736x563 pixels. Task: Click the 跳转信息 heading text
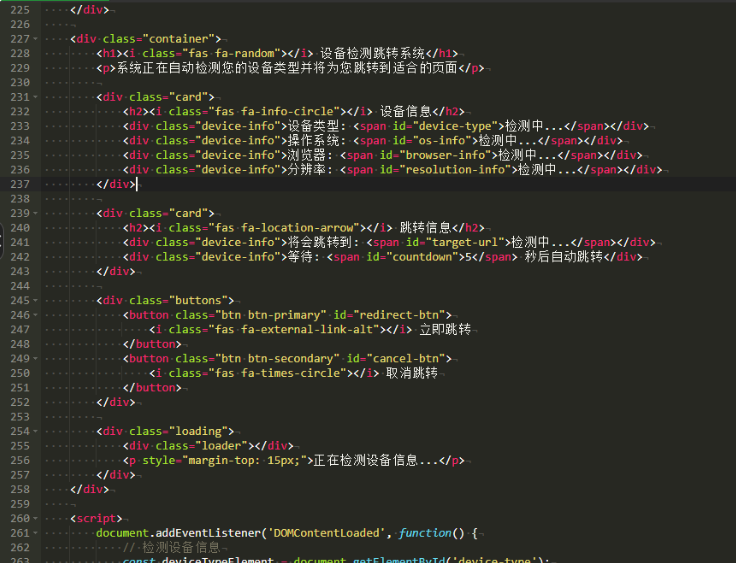425,228
